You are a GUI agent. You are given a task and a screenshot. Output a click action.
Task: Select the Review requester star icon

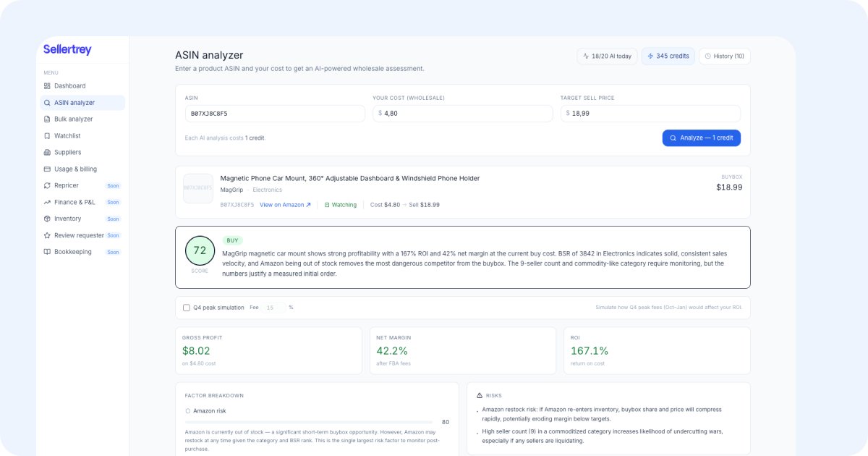point(47,236)
